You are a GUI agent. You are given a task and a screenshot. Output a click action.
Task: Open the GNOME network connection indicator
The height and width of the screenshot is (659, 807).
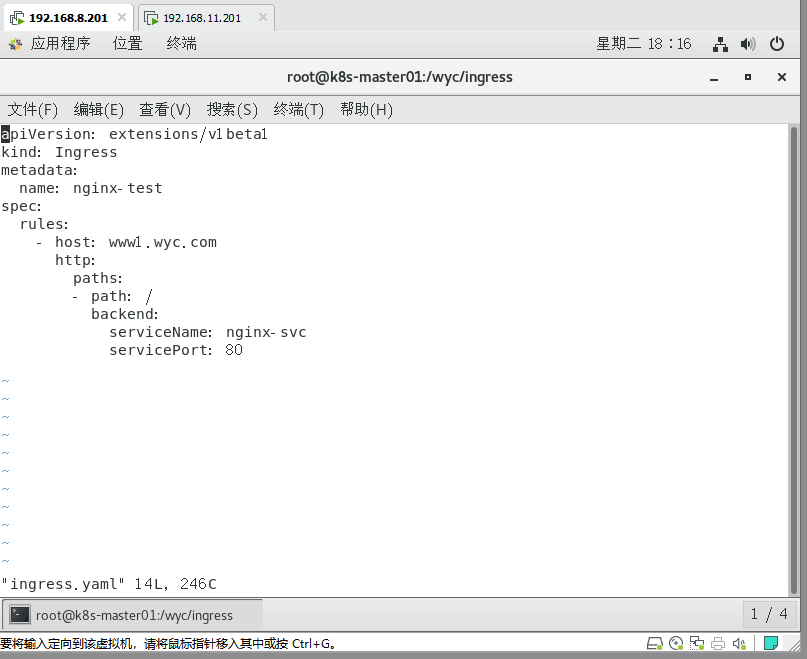[720, 44]
